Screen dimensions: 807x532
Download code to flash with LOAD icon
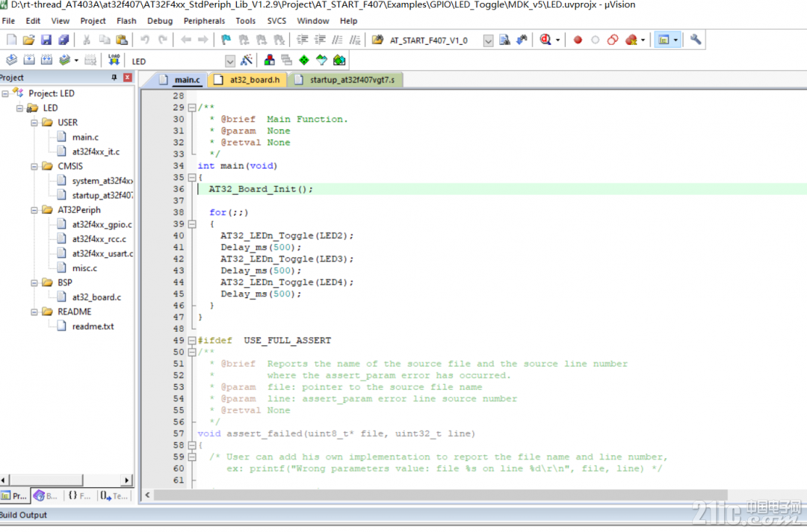[x=114, y=61]
